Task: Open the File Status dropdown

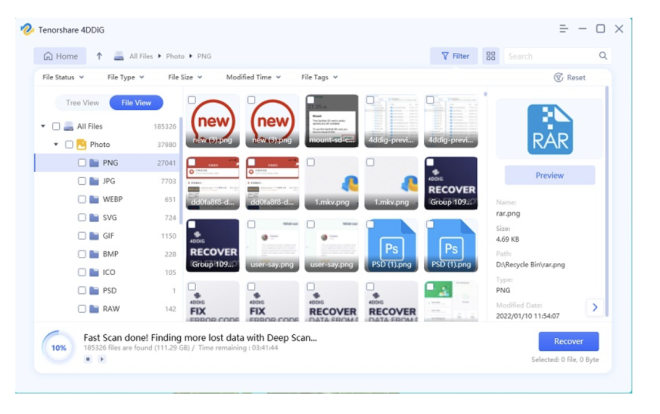Action: point(63,77)
